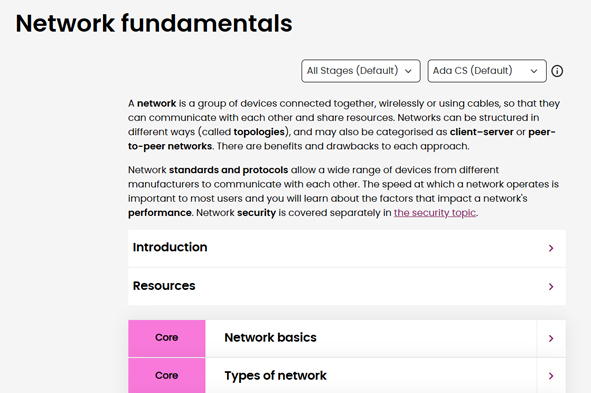Expand the Resources section

pos(347,287)
